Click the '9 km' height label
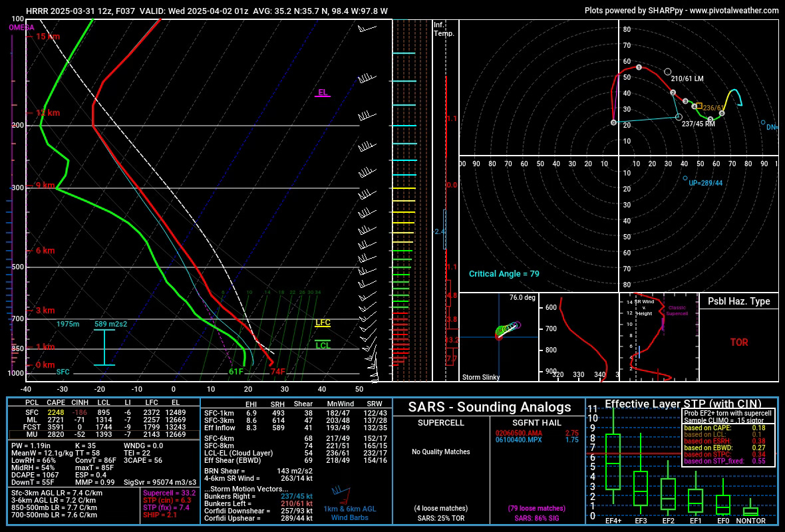Image resolution: width=785 pixels, height=532 pixels. 45,186
